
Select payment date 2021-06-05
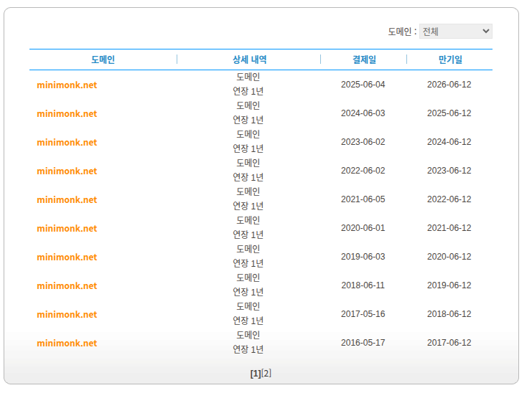pyautogui.click(x=363, y=199)
